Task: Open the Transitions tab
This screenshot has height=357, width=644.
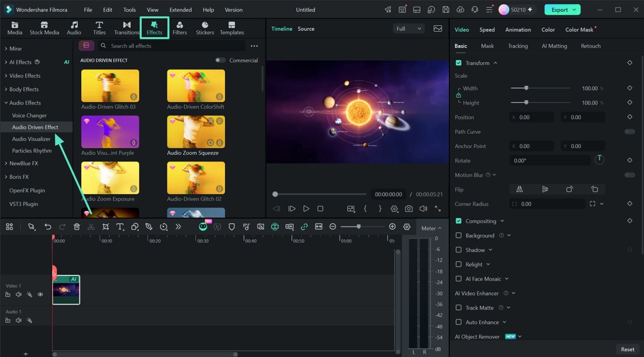Action: tap(127, 28)
